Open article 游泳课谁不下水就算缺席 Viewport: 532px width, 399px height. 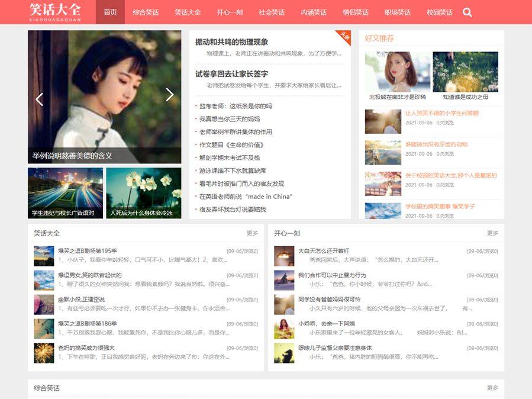click(x=233, y=170)
